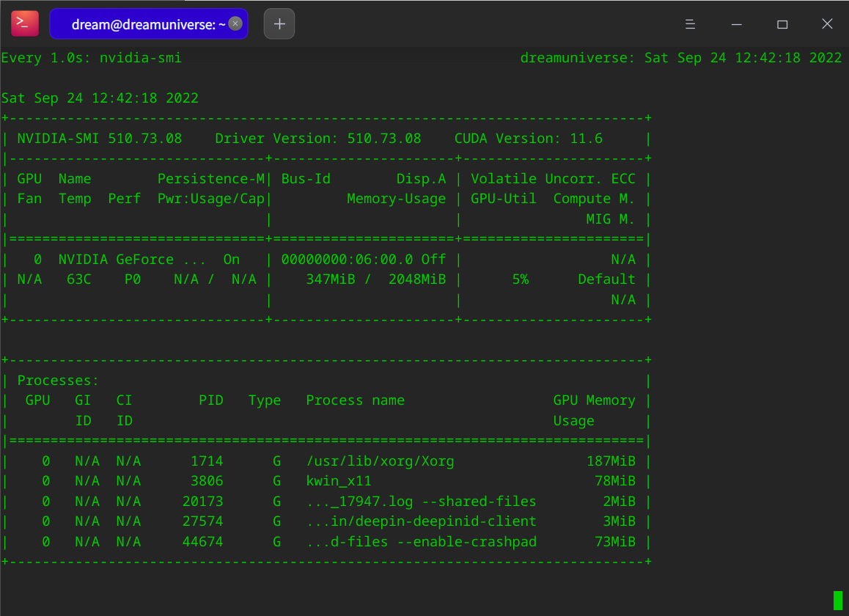
Task: Click the CUDA Version 11.6 text
Action: pos(528,139)
